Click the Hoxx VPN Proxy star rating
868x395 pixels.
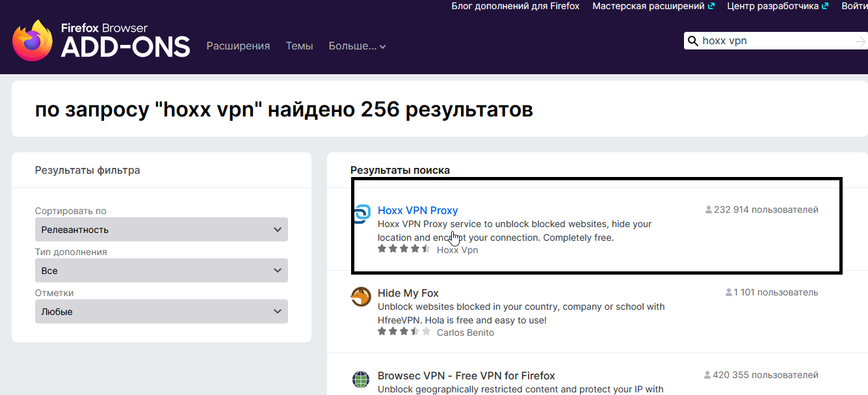[404, 249]
